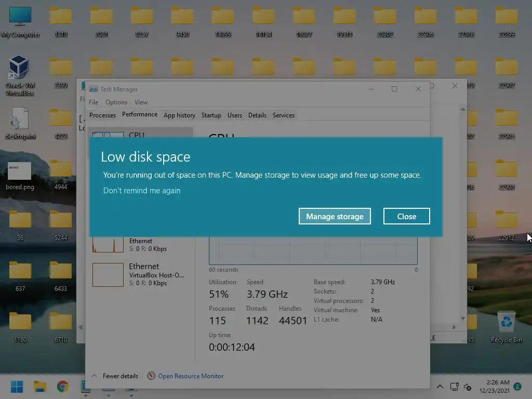Select folder named 2399
Screen dimensions: 532x399
(61, 73)
